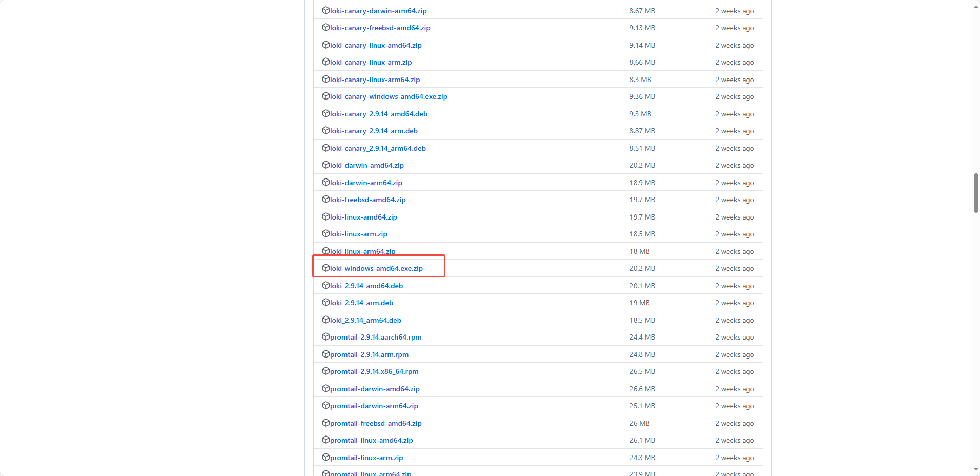Download loki-canary-linux-amd64.zip

376,45
